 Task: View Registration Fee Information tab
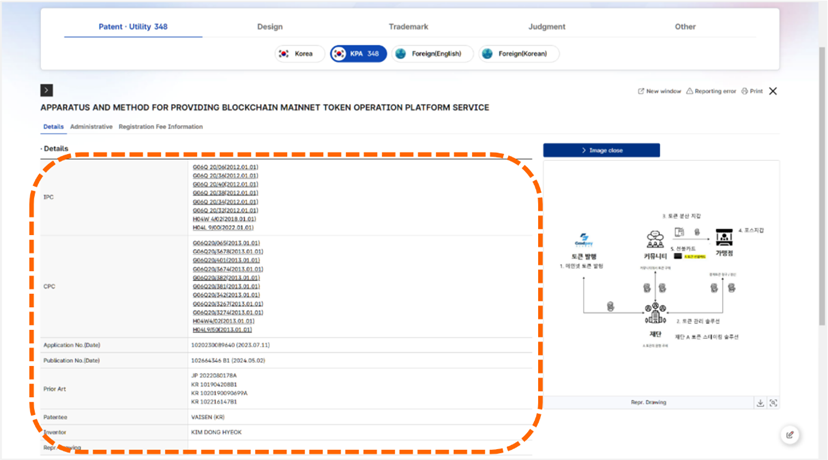[x=160, y=127]
